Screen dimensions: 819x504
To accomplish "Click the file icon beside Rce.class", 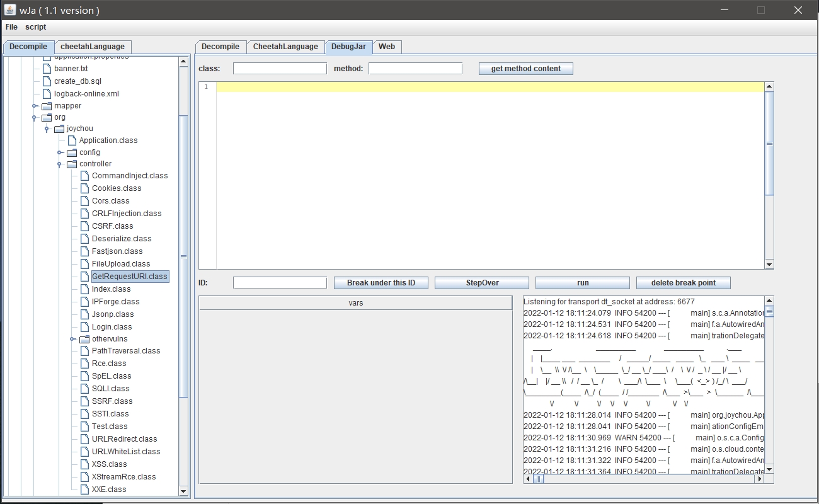I will [x=85, y=364].
